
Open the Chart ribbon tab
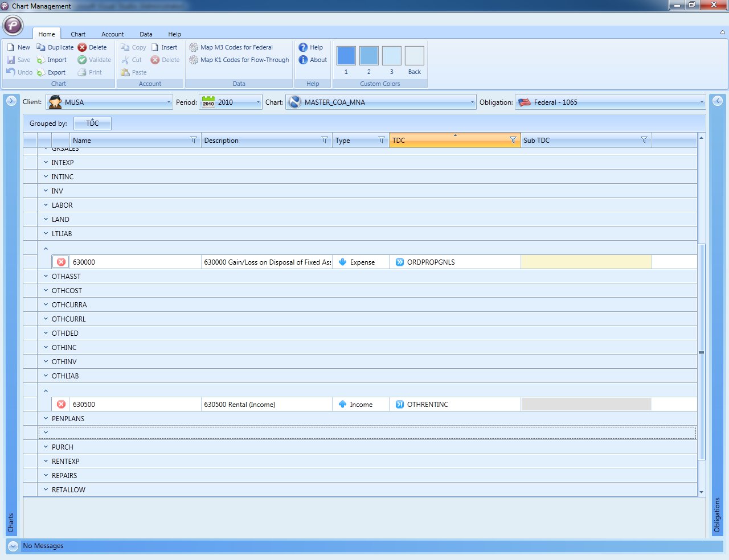78,34
